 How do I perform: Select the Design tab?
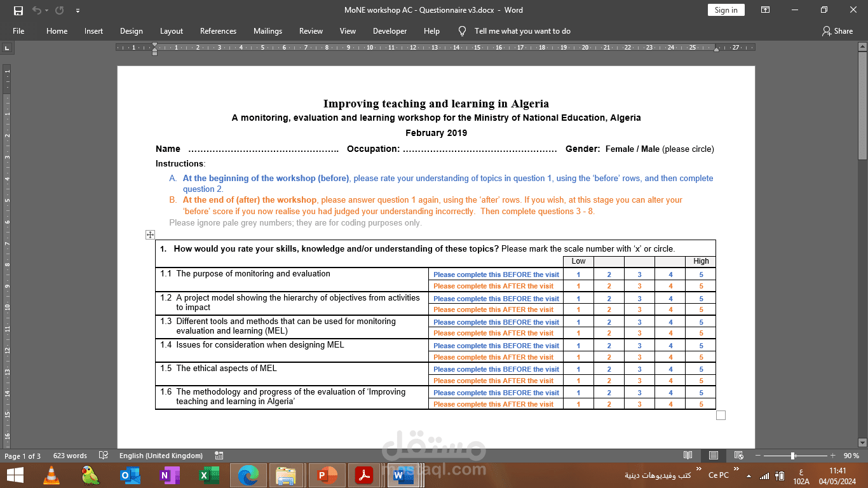[131, 31]
